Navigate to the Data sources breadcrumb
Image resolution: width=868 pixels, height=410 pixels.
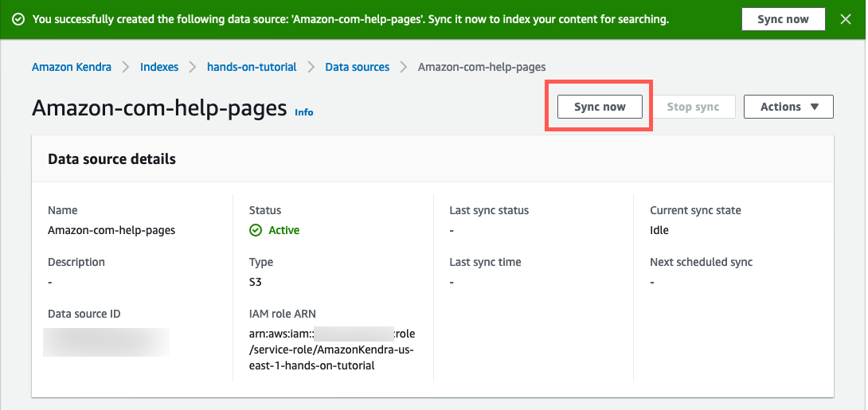pos(357,67)
